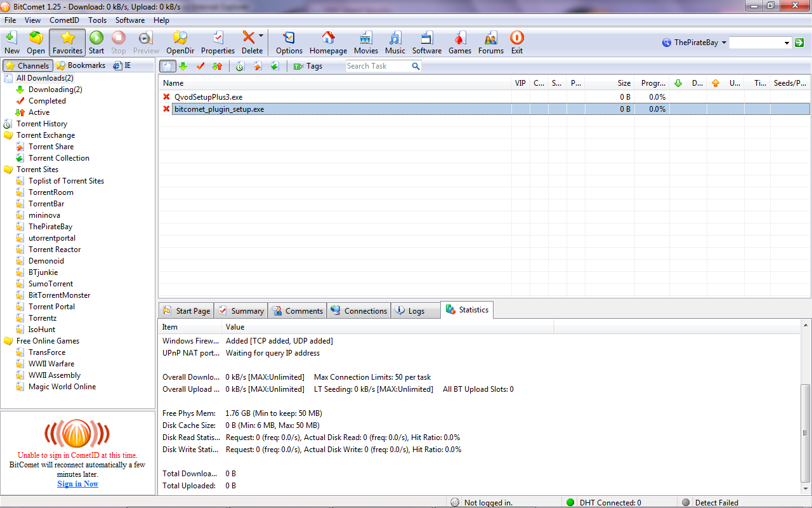Screen dimensions: 812x508
Task: Click the Sign in Now link
Action: [x=78, y=483]
